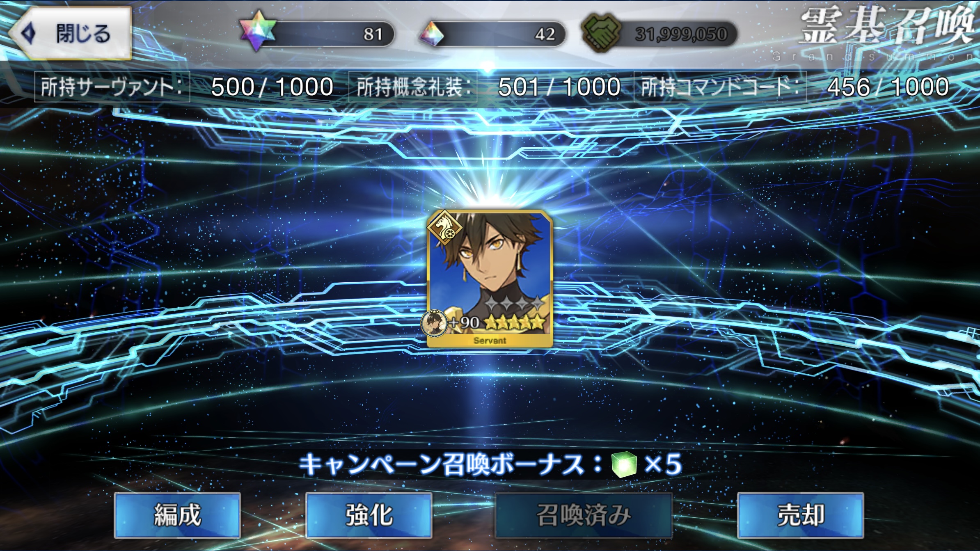This screenshot has height=551, width=980.
Task: Click the green cube bonus item icon
Action: point(624,465)
